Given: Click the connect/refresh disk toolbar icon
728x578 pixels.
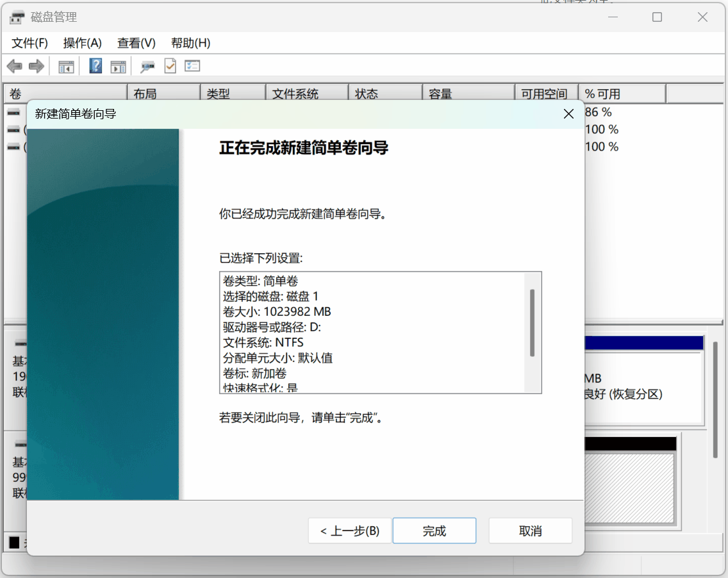Looking at the screenshot, I should (x=147, y=67).
